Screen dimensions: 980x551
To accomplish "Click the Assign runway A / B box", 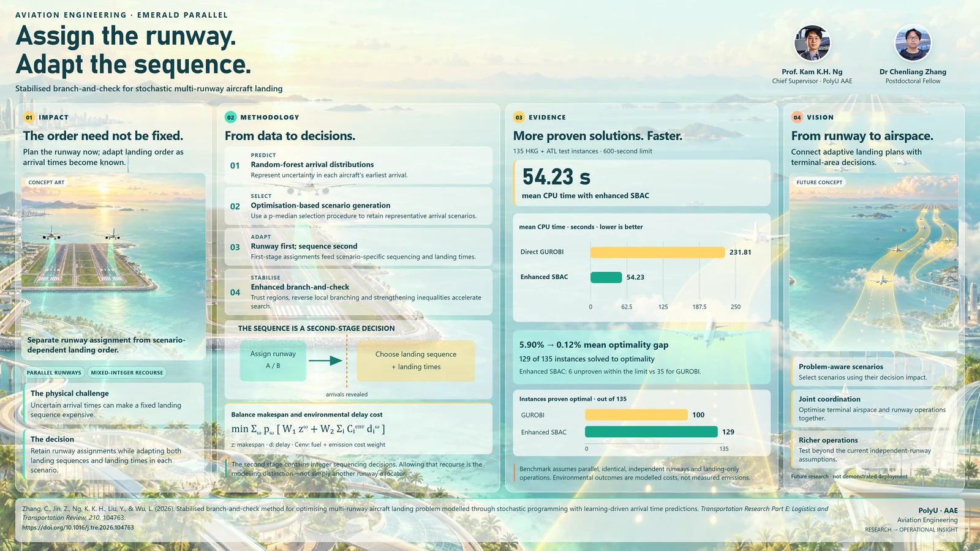I will (x=273, y=360).
